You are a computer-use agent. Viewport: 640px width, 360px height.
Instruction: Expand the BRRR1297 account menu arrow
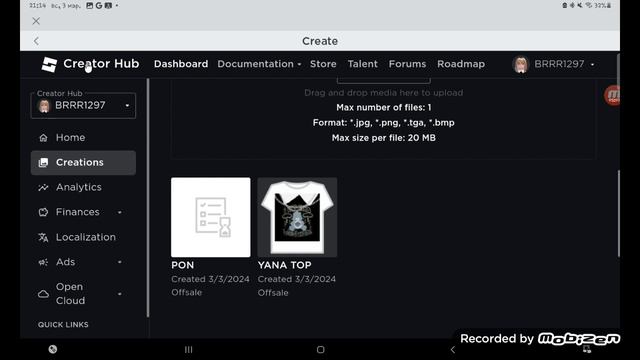[x=592, y=64]
